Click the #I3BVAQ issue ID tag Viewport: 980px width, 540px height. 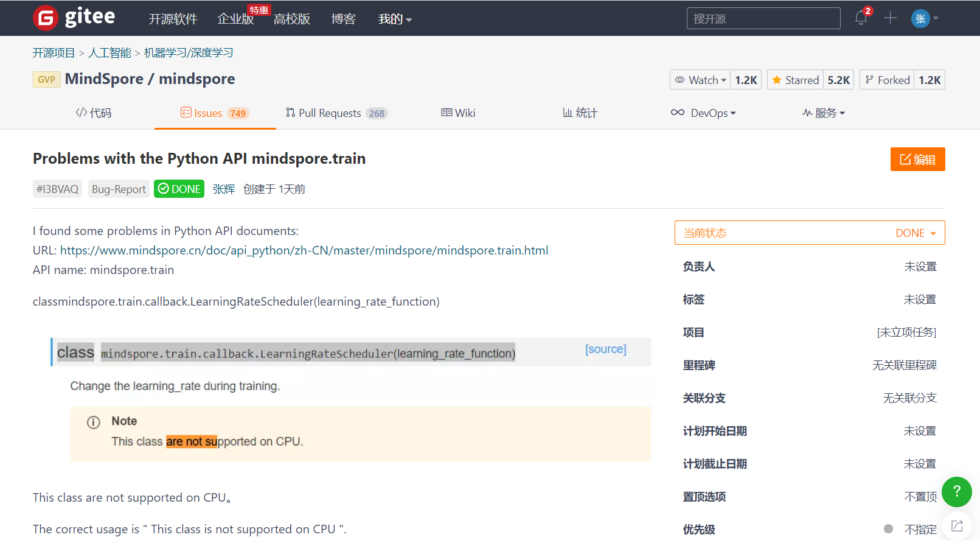pos(57,189)
